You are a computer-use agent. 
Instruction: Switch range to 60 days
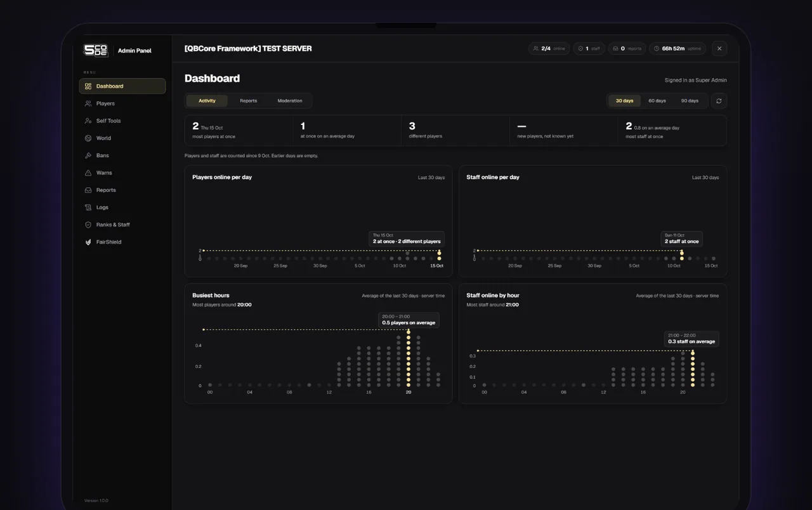(x=657, y=101)
